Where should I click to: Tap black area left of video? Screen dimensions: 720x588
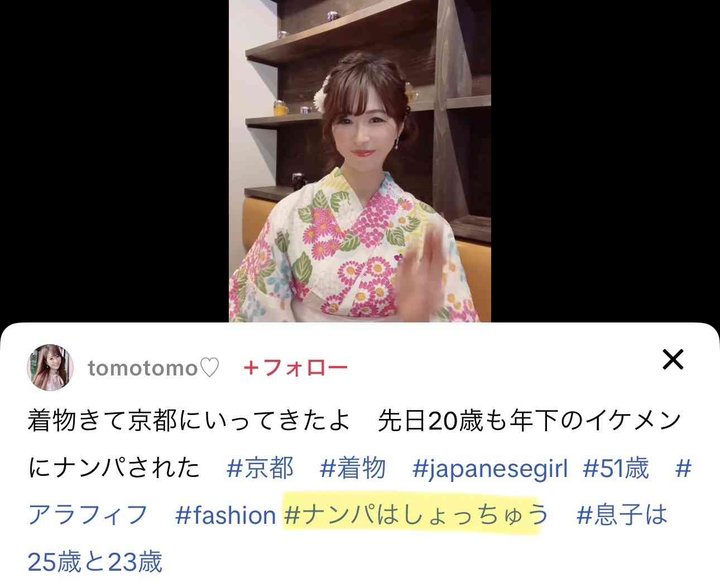[114, 161]
